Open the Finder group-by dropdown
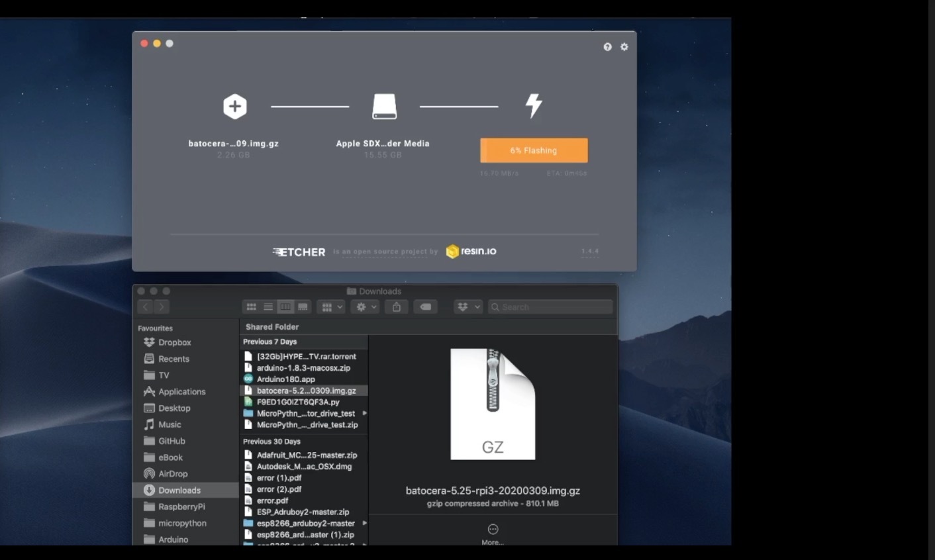This screenshot has width=935, height=560. tap(331, 307)
